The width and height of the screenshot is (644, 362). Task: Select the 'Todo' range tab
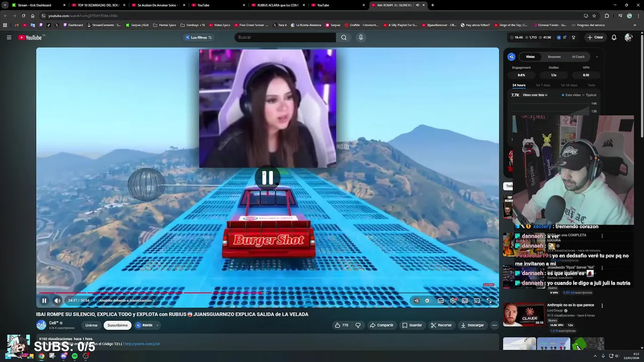591,85
